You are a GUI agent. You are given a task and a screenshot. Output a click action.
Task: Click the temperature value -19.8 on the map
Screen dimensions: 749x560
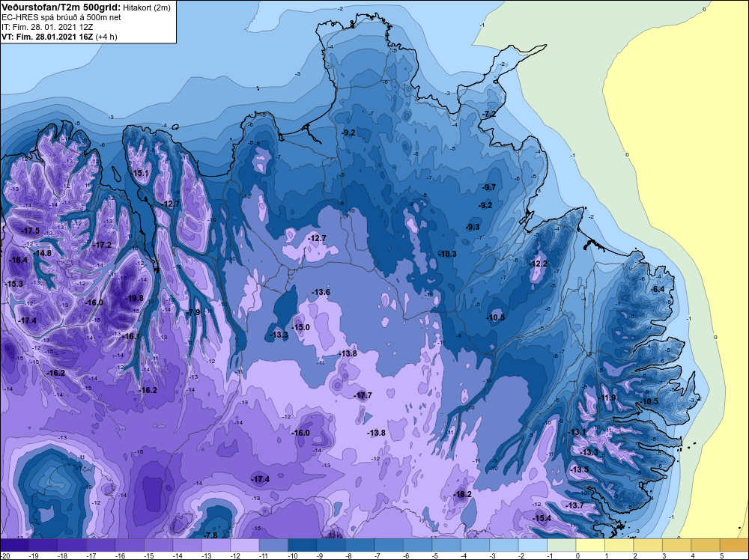(x=134, y=299)
